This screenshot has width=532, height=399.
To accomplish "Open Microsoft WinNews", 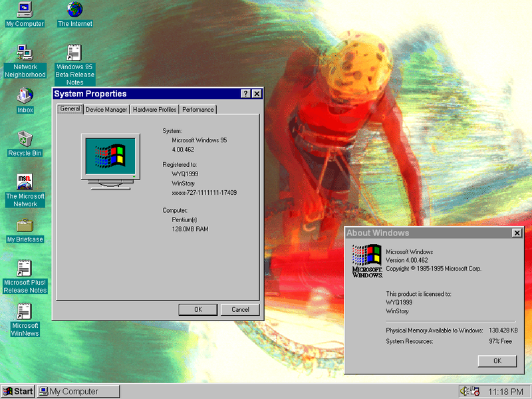I will coord(25,313).
